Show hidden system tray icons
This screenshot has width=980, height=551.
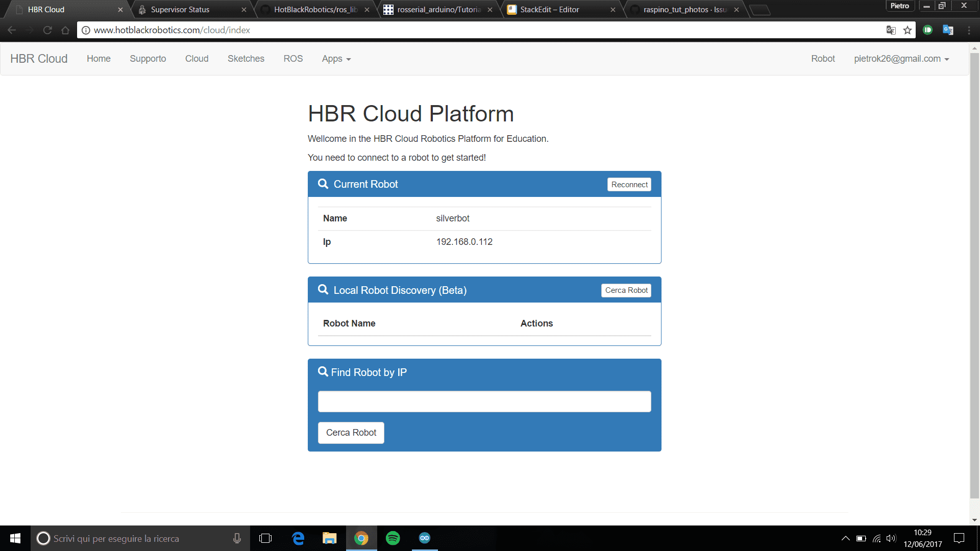(845, 538)
